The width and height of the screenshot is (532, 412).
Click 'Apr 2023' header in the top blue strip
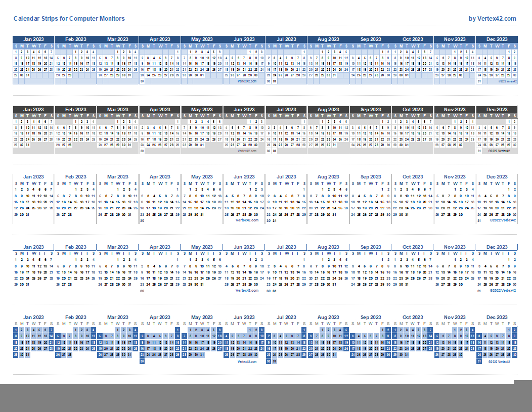coord(160,39)
